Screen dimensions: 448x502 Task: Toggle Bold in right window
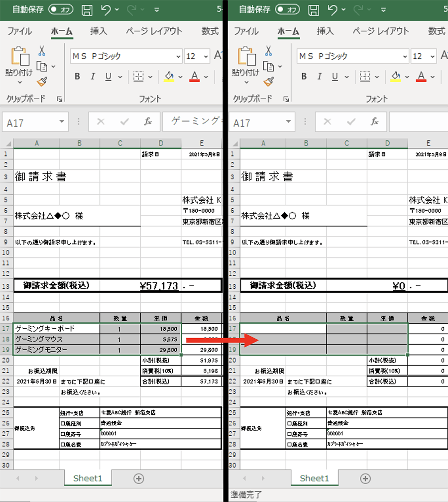coord(304,77)
